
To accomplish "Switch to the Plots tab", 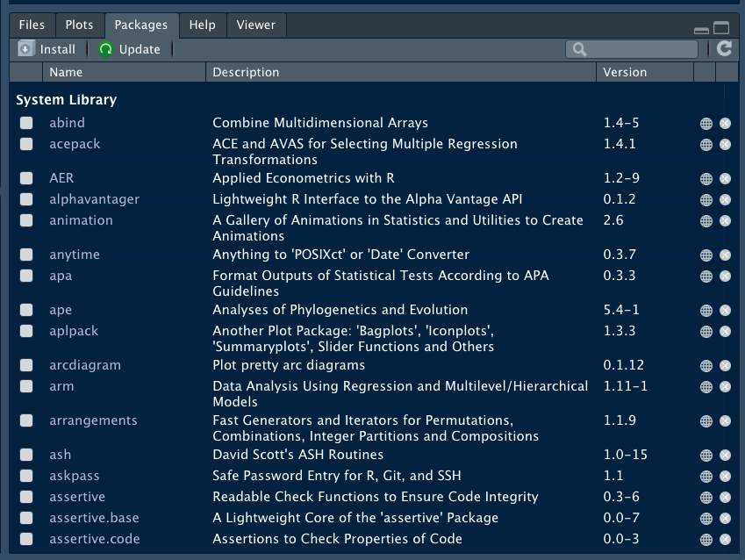I will click(x=79, y=25).
